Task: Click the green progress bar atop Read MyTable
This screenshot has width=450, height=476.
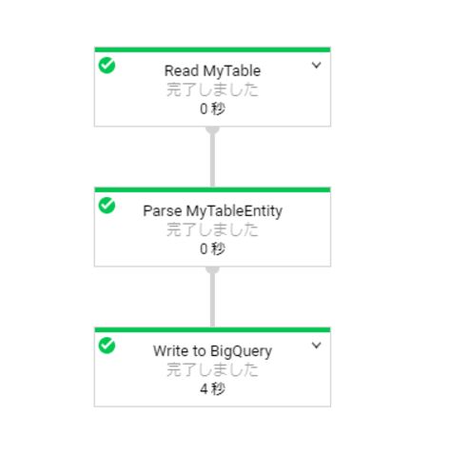Action: pyautogui.click(x=212, y=50)
